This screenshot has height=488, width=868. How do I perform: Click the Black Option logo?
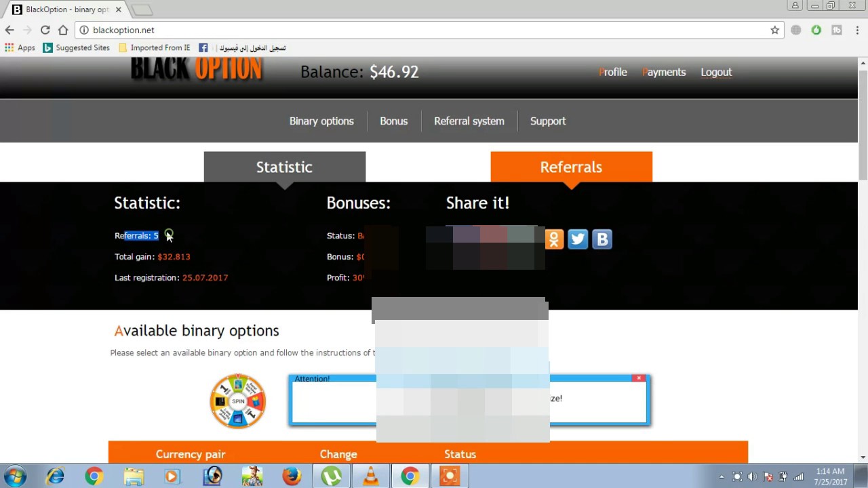196,68
